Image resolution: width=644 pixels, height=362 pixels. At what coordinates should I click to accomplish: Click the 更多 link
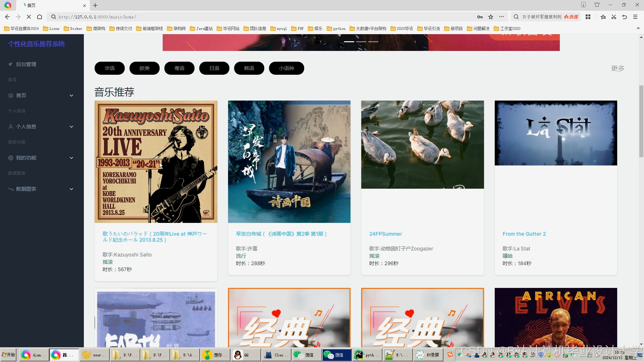tap(618, 68)
